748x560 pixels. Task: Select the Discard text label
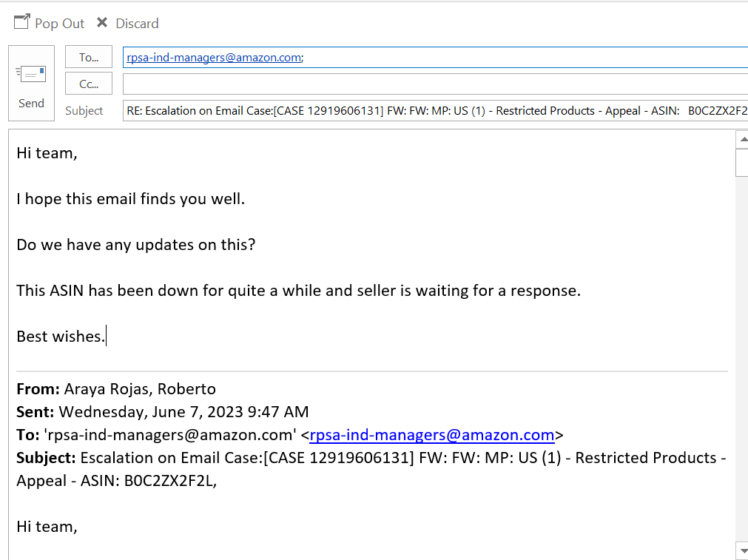click(x=137, y=24)
